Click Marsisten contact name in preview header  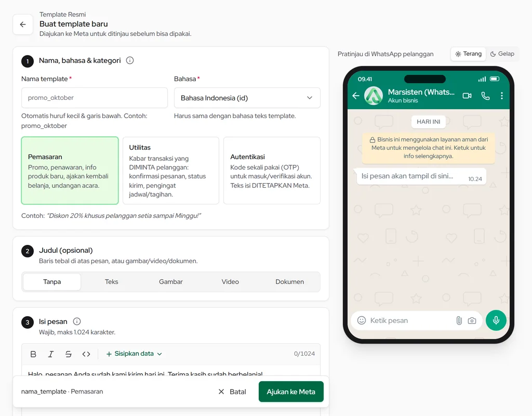tap(421, 92)
